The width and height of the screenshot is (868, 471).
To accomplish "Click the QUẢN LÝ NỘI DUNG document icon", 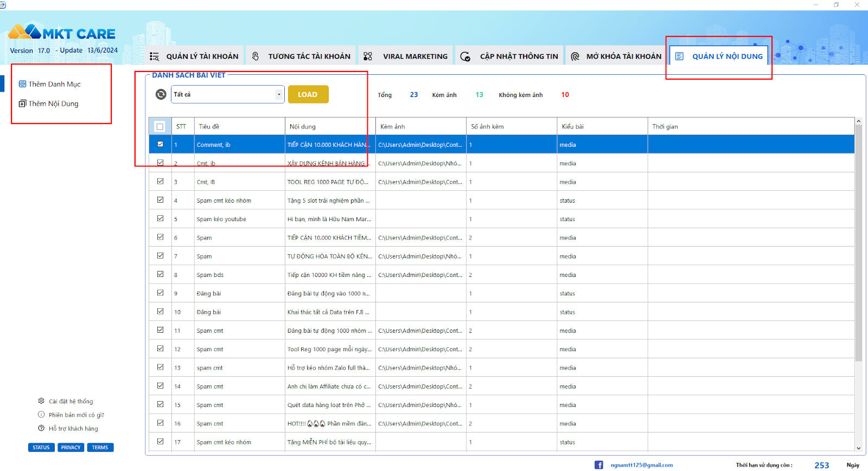I will pos(679,56).
